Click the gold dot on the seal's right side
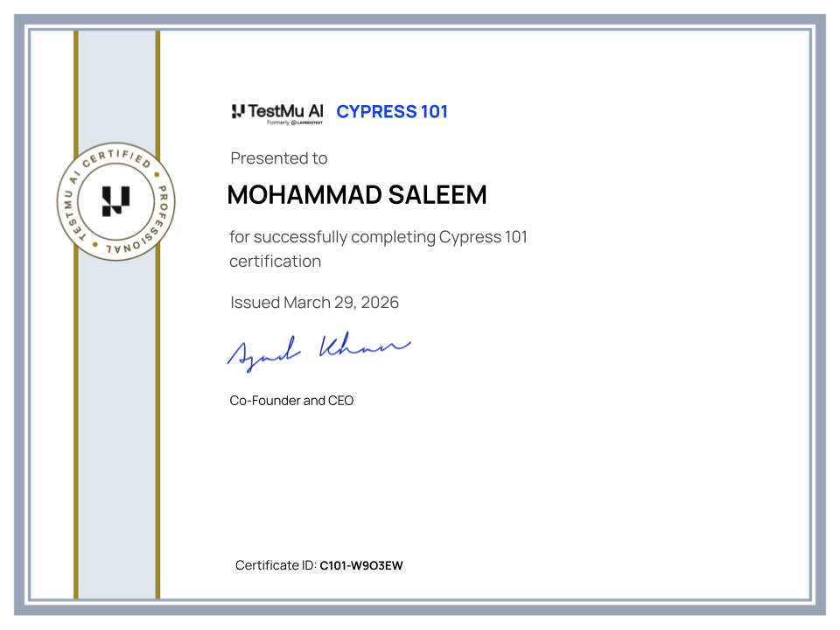Screen dimensions: 840x630 tap(157, 175)
